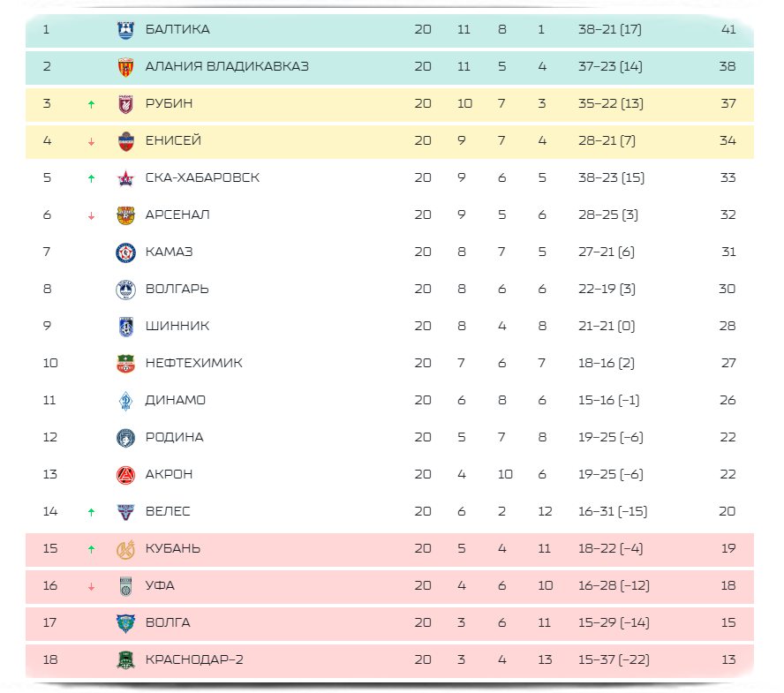Image resolution: width=784 pixels, height=693 pixels.
Task: Click green up arrow next to Рубин
Action: 91,104
